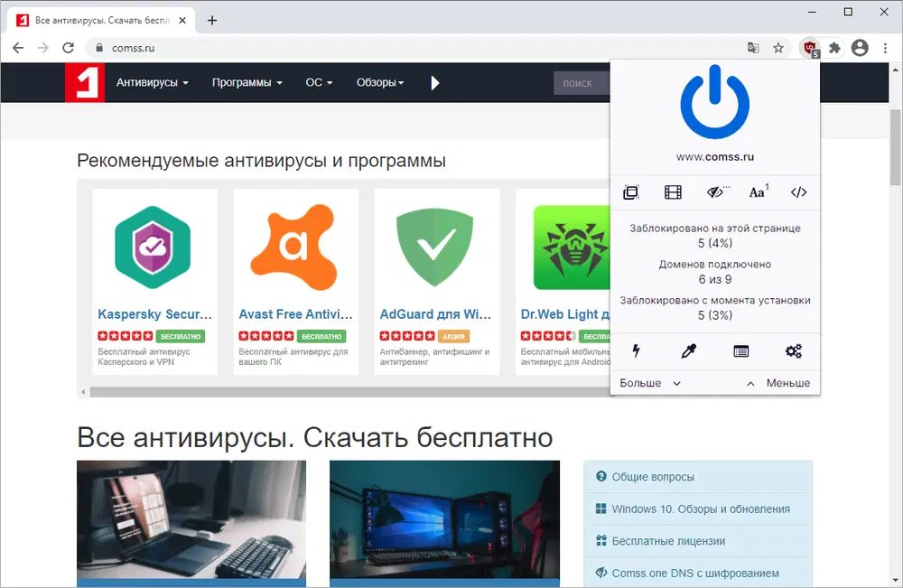This screenshot has height=588, width=903.
Task: Open the Обзоры dropdown menu
Action: click(x=380, y=82)
